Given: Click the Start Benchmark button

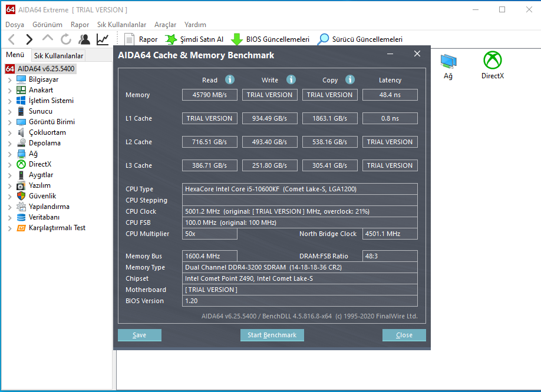Looking at the screenshot, I should (x=272, y=335).
